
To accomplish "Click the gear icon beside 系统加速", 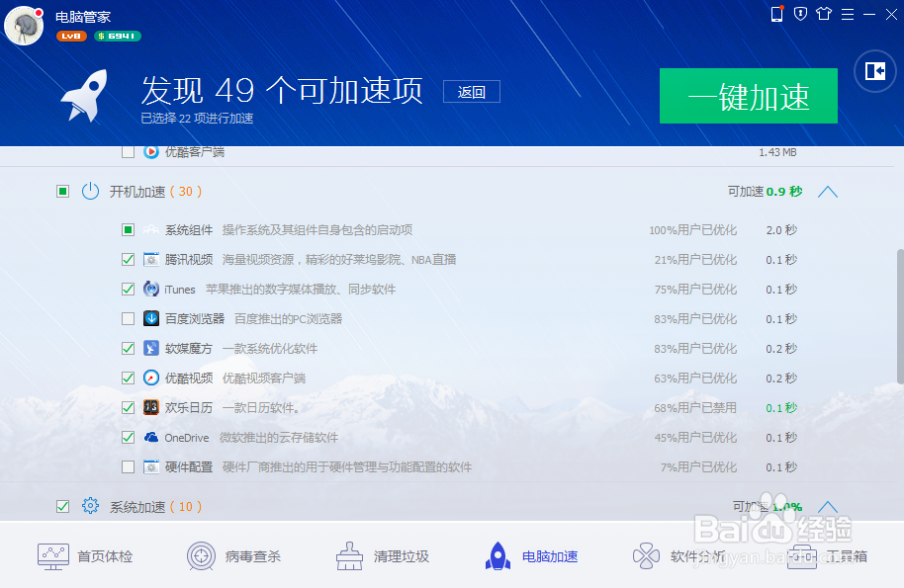I will pyautogui.click(x=90, y=505).
